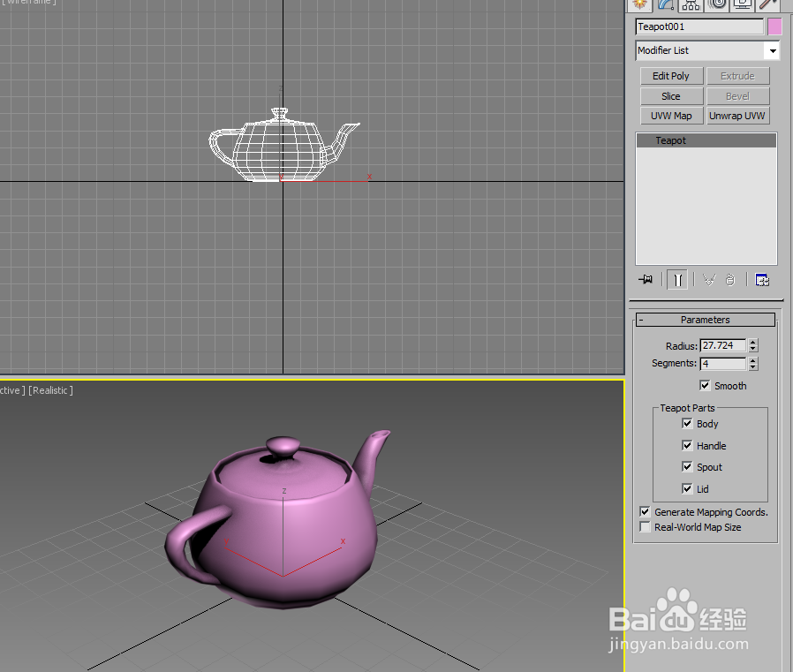Open the Create command panel tab

pyautogui.click(x=639, y=4)
